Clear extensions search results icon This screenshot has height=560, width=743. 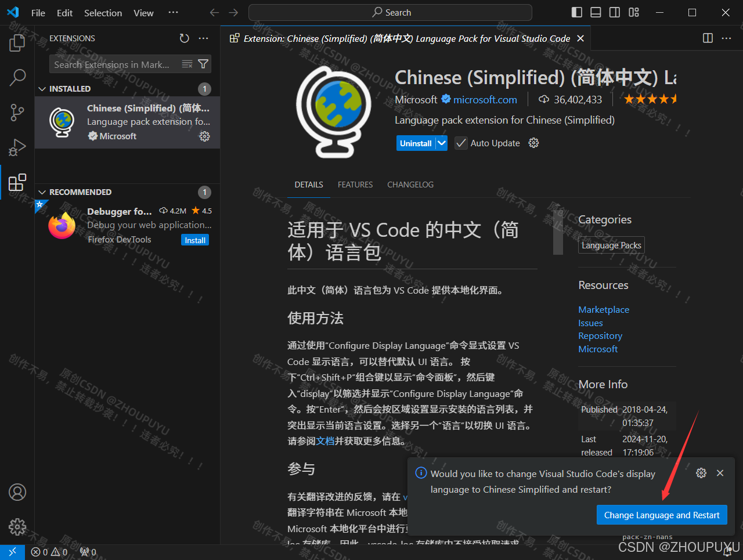pos(187,64)
